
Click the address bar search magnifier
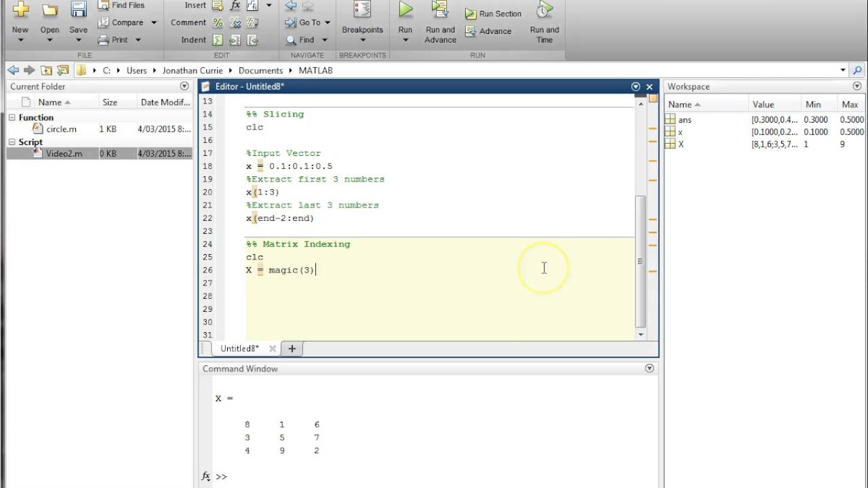(x=858, y=70)
